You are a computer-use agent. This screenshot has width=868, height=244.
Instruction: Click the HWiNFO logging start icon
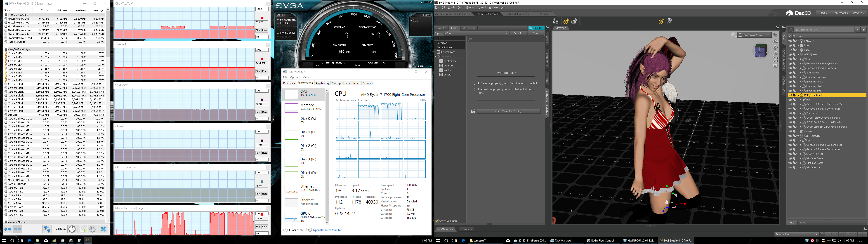(82, 229)
